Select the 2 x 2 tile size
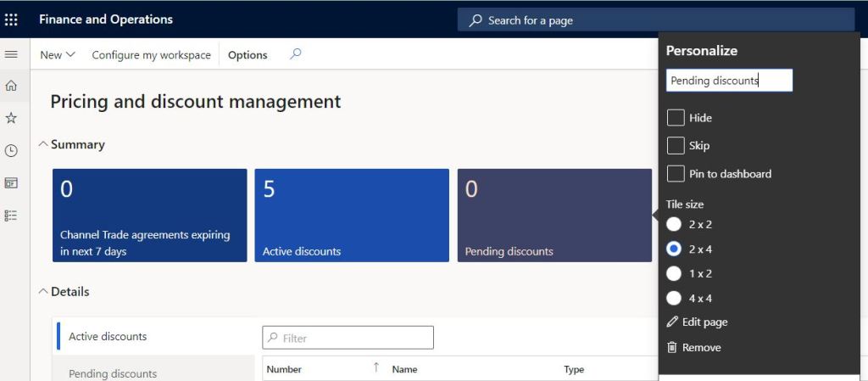Image resolution: width=868 pixels, height=381 pixels. point(674,225)
